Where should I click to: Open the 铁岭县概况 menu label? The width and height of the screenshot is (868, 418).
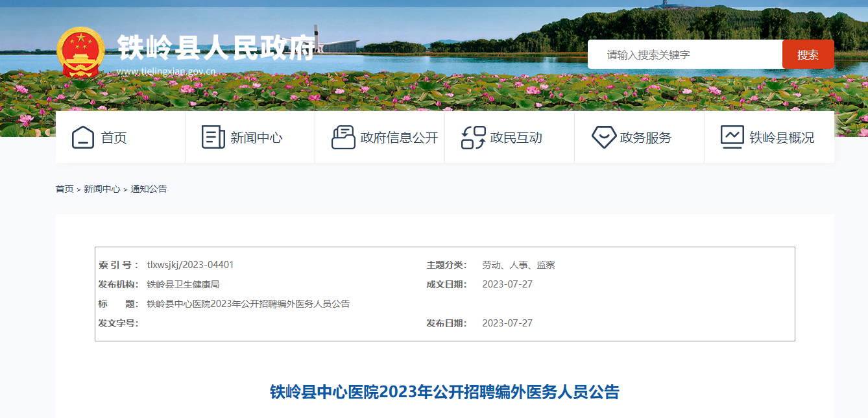(x=782, y=138)
